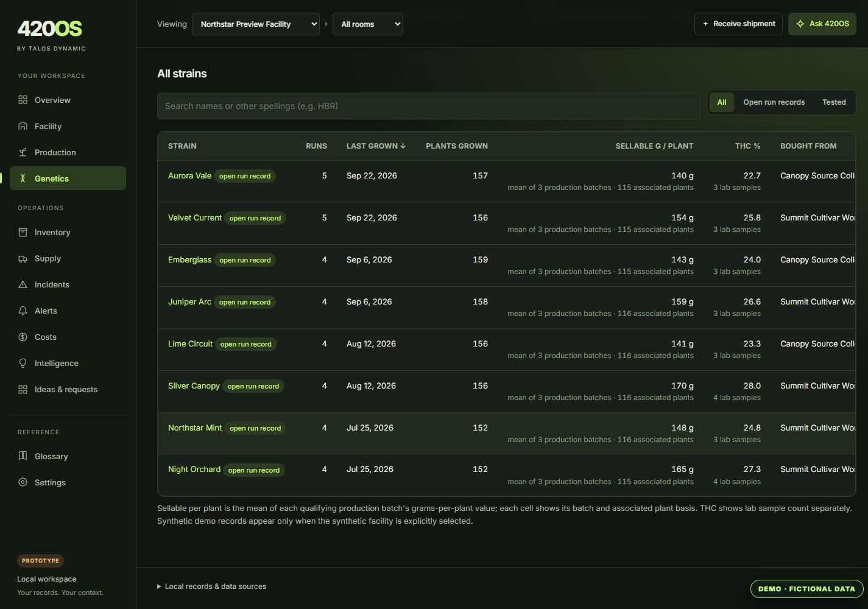Click the DEMO · FICTIONAL DATA badge
This screenshot has height=609, width=868.
coord(806,589)
